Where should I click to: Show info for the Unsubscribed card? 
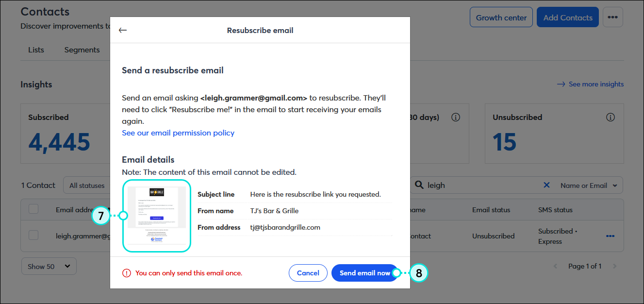pos(611,117)
